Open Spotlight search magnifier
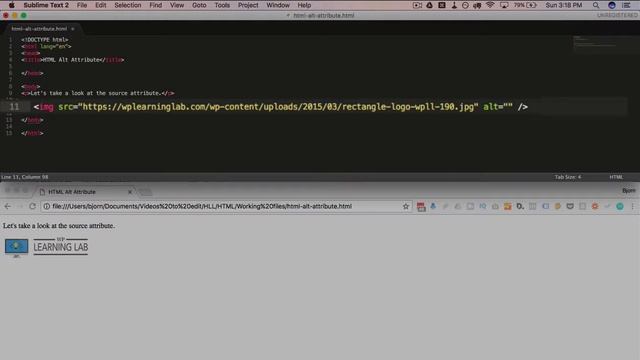Image resolution: width=640 pixels, height=360 pixels. coord(596,5)
